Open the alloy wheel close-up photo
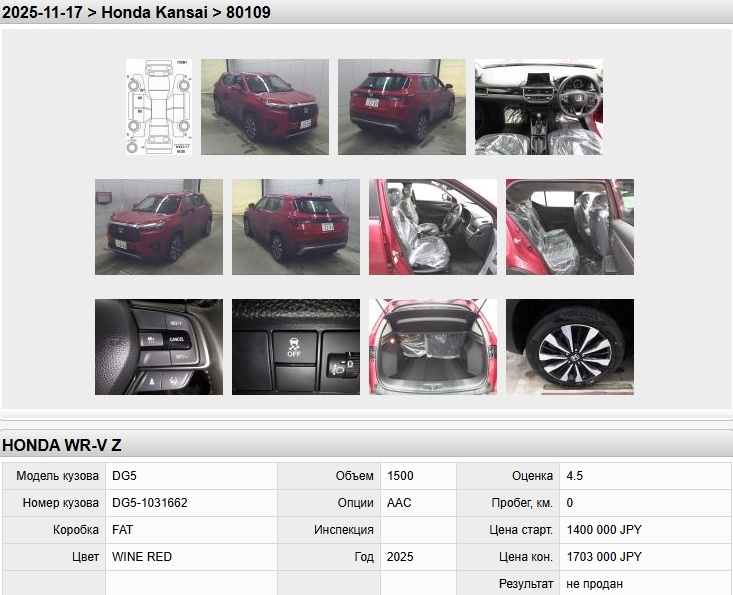 (569, 347)
